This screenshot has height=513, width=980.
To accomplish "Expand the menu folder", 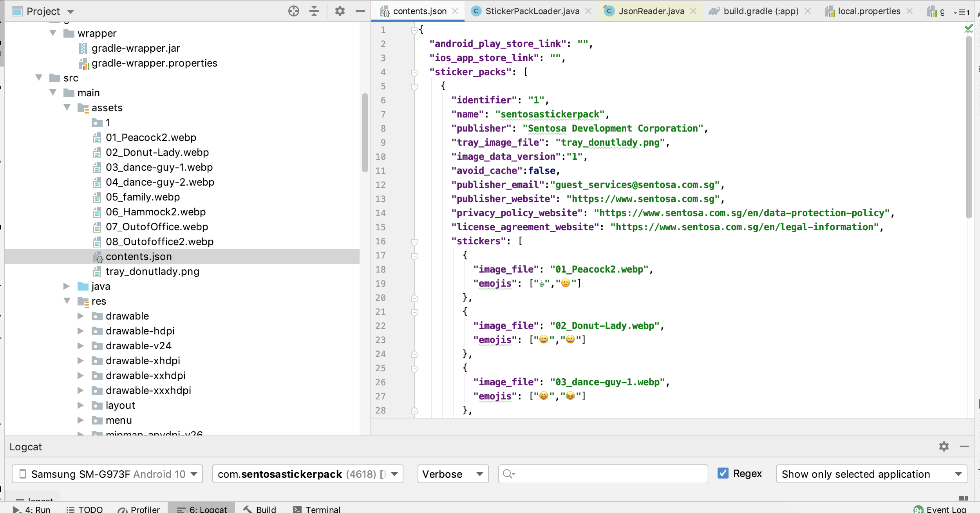I will click(81, 420).
